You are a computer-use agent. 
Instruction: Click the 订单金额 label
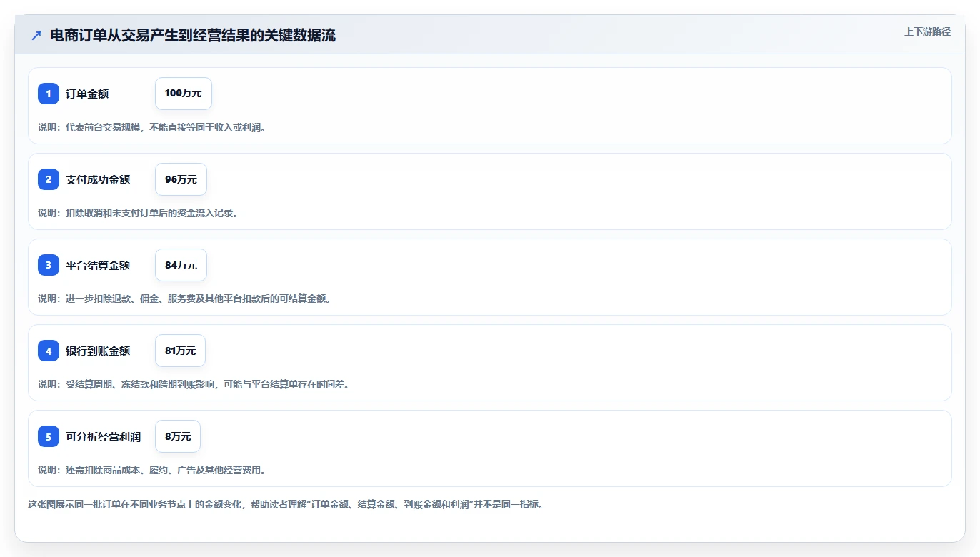87,94
